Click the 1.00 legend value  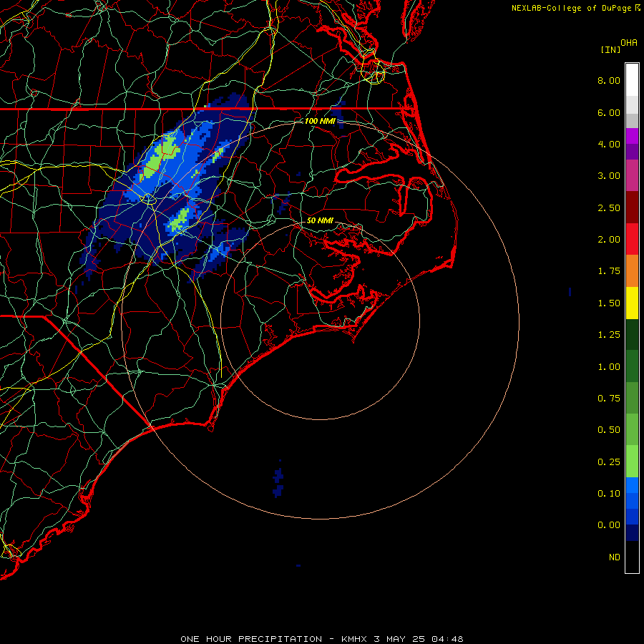(609, 367)
